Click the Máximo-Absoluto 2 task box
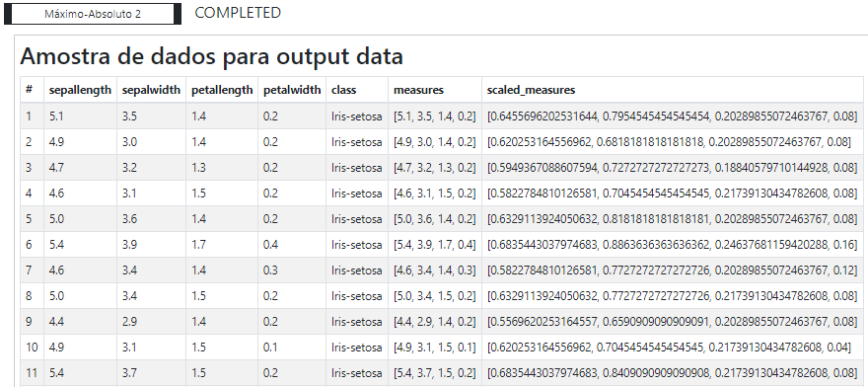The width and height of the screenshot is (868, 387). coord(93,14)
